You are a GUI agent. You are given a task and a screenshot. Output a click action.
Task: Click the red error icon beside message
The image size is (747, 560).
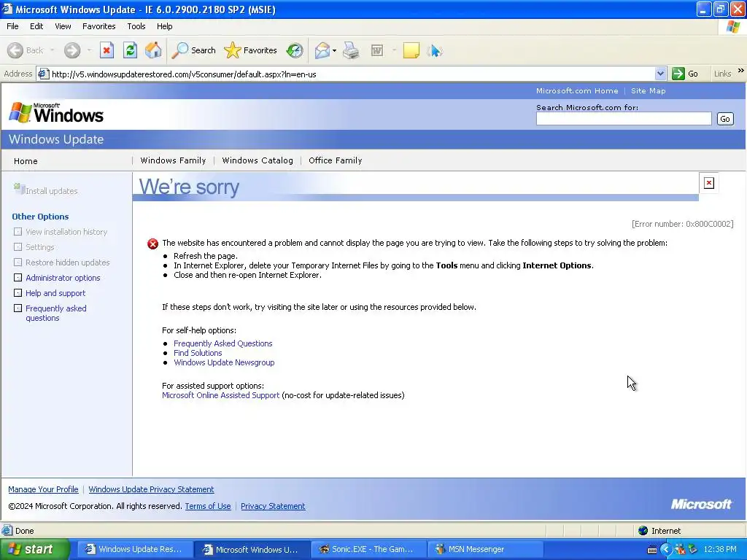[152, 244]
